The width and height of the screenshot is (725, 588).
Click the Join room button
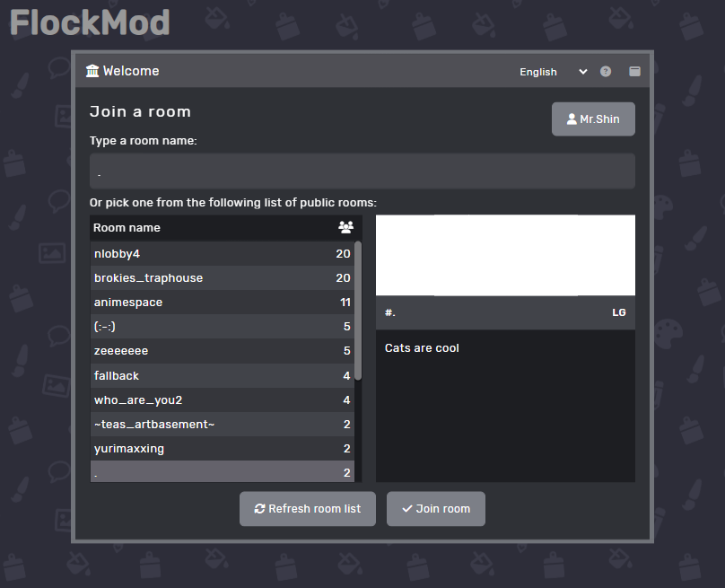click(435, 508)
